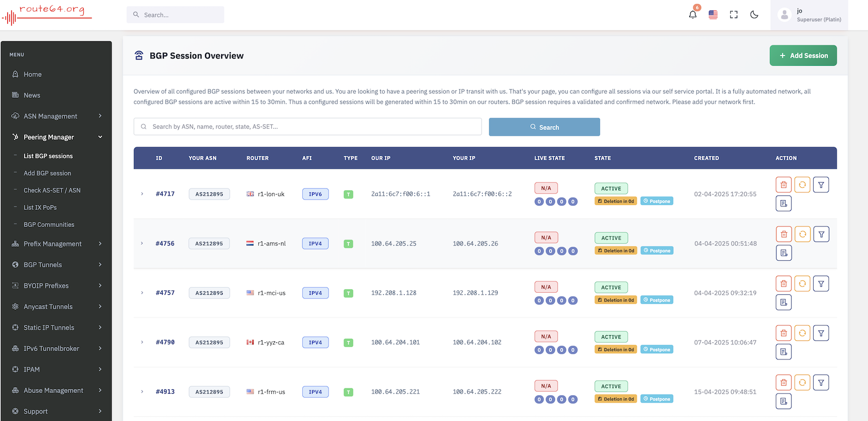Focus the Search by ASN filter field
Image resolution: width=868 pixels, height=421 pixels.
pos(307,127)
